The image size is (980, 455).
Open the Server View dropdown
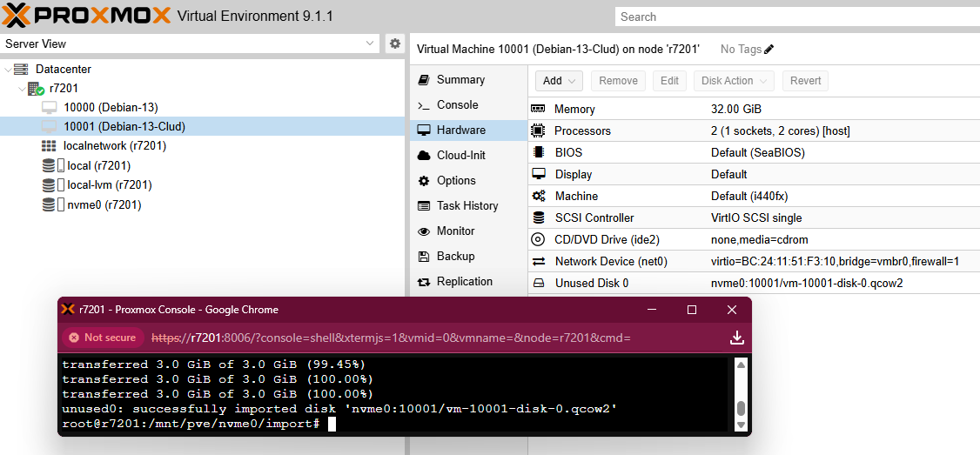tap(370, 43)
